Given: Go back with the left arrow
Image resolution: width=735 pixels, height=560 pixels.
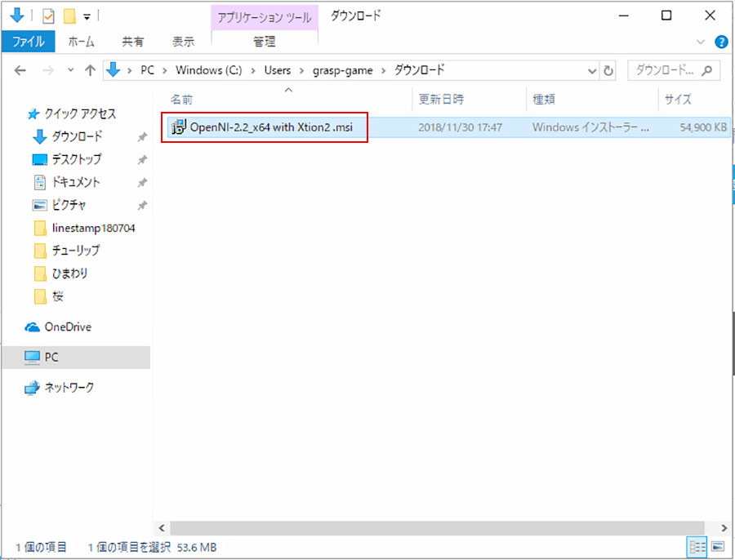Looking at the screenshot, I should point(20,70).
